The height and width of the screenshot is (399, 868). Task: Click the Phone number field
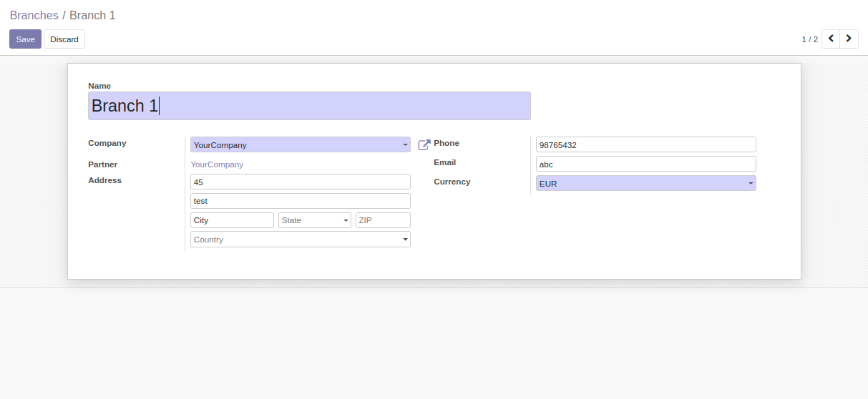click(x=645, y=145)
